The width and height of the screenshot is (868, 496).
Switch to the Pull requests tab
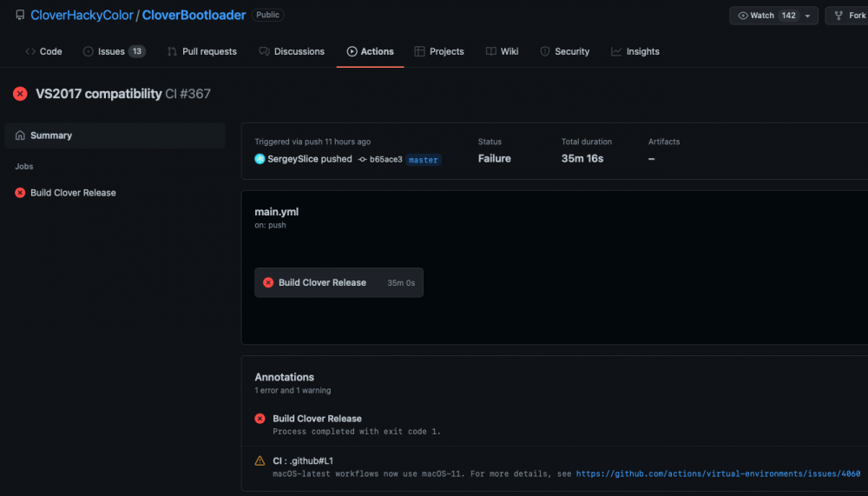click(x=202, y=51)
